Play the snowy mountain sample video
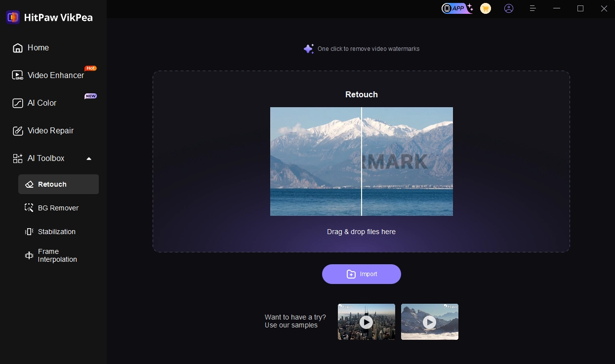The image size is (615, 364). (x=430, y=322)
